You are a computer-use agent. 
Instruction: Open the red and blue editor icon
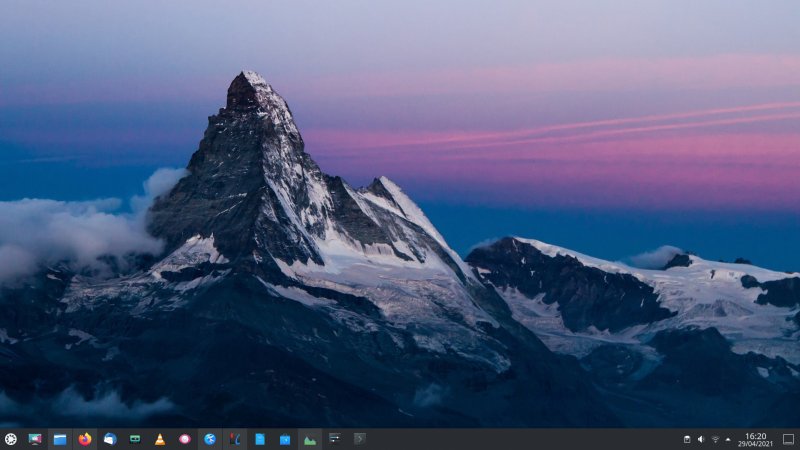(235, 439)
